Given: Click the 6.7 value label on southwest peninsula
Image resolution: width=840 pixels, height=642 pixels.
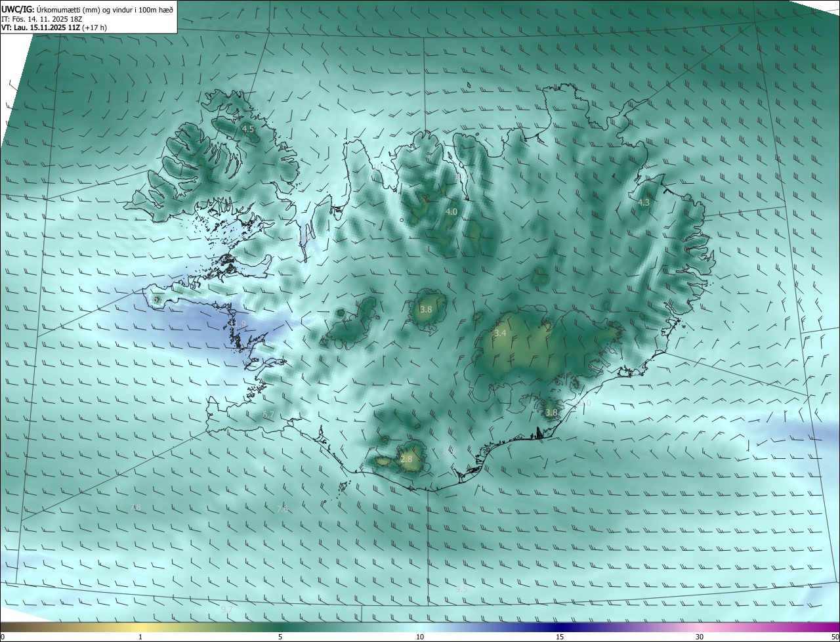Looking at the screenshot, I should pos(268,415).
